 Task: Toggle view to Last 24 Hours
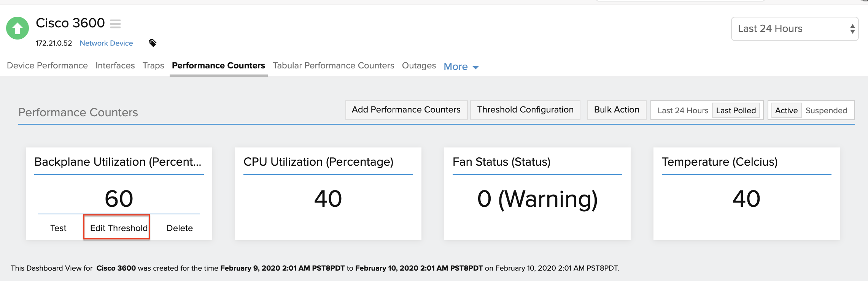(682, 111)
